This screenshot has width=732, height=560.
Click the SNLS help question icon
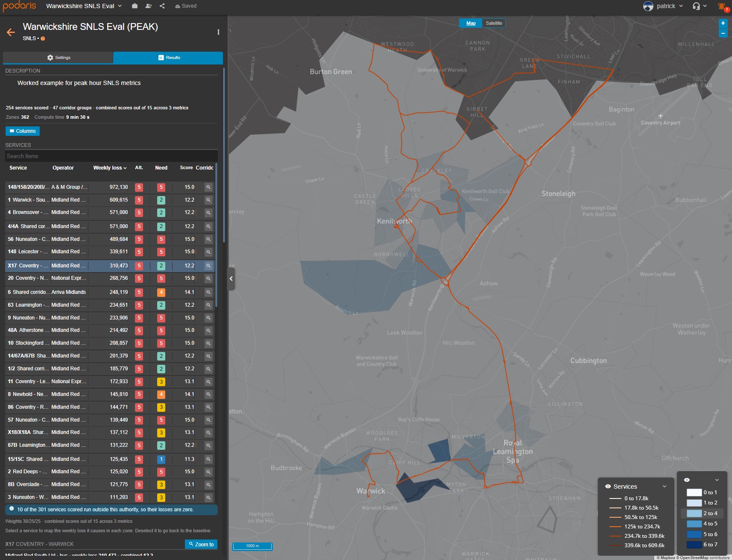tap(43, 38)
